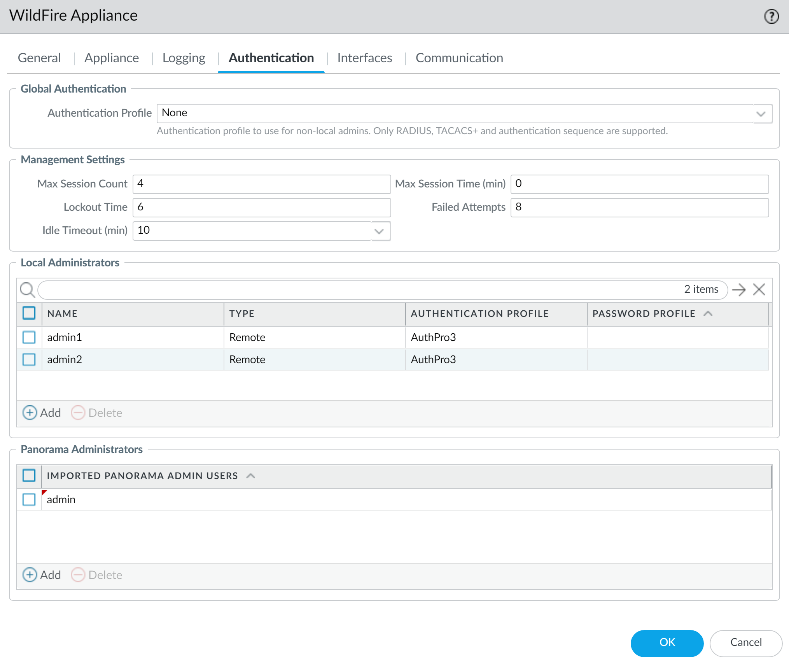Screen dimensions: 789x672
Task: Open the help icon in title bar
Action: click(x=771, y=16)
